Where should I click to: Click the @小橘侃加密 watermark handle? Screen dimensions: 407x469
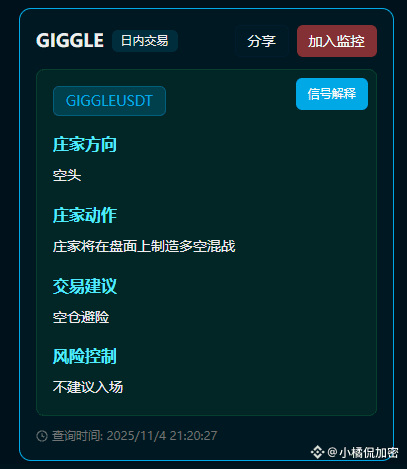pos(363,453)
